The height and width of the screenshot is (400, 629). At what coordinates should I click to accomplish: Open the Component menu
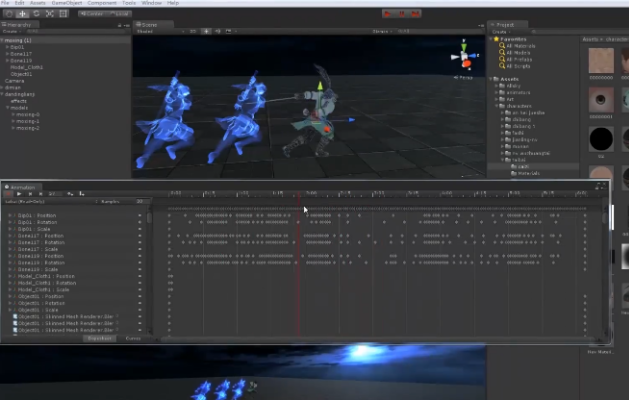tap(102, 3)
